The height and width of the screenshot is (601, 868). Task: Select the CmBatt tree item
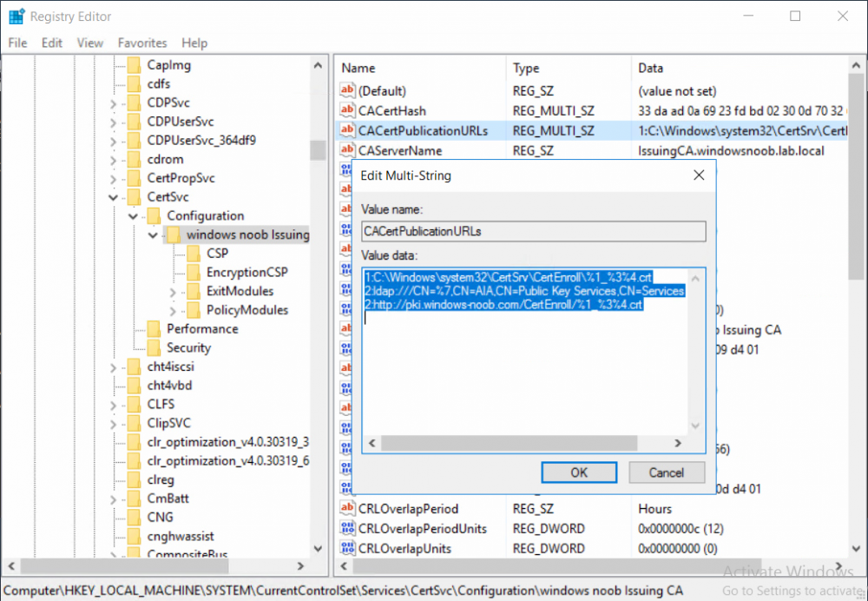pyautogui.click(x=168, y=499)
